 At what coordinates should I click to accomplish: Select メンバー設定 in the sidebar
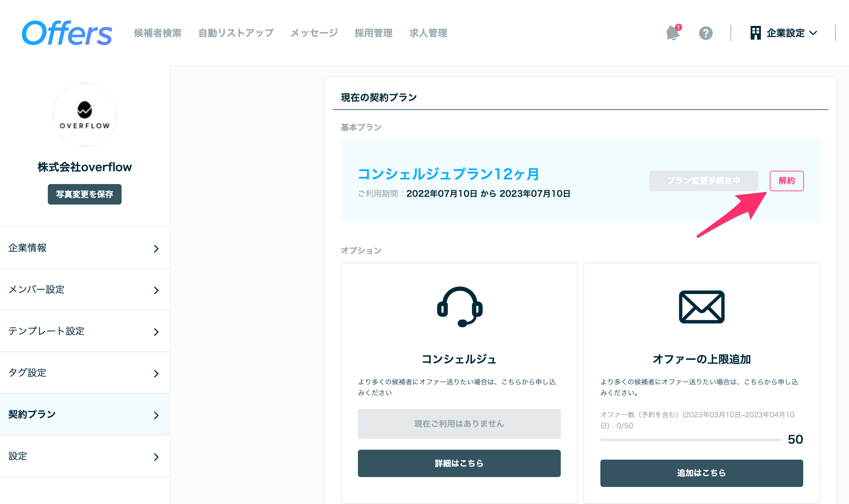(x=85, y=290)
